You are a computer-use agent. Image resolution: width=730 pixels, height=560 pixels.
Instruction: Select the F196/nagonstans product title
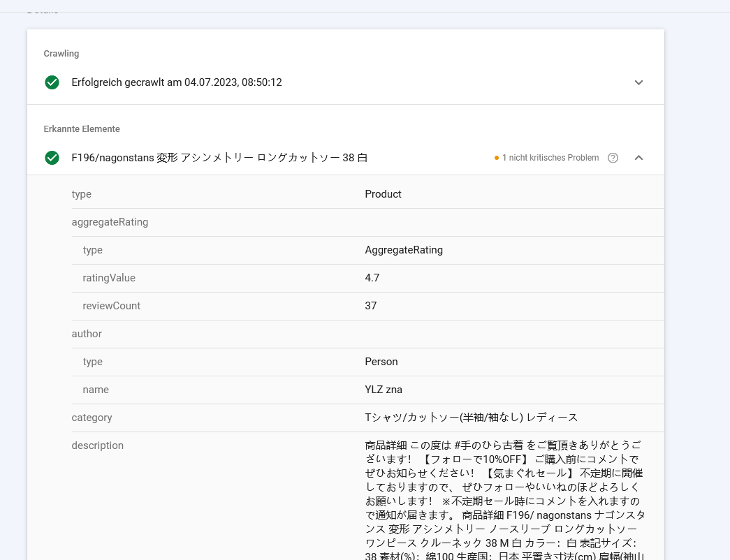(x=219, y=158)
